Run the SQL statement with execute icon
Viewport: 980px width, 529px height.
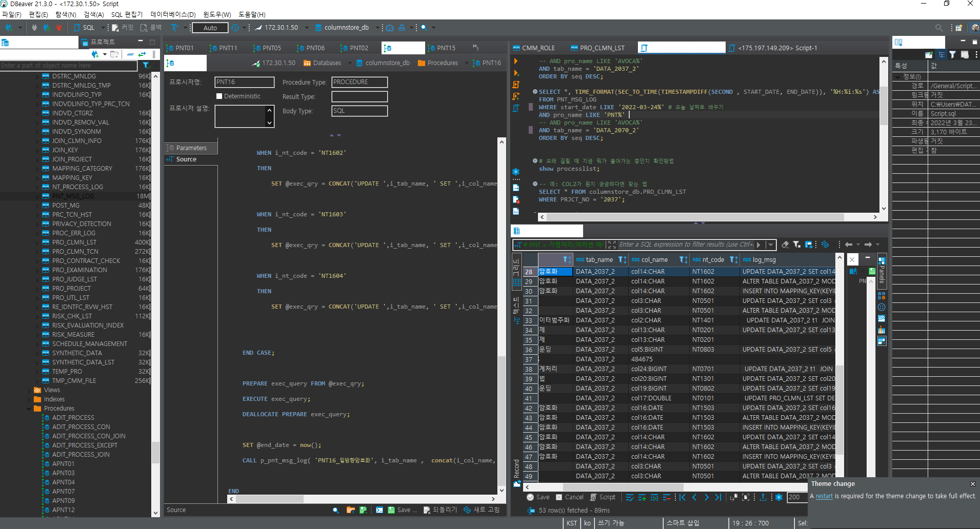click(516, 61)
